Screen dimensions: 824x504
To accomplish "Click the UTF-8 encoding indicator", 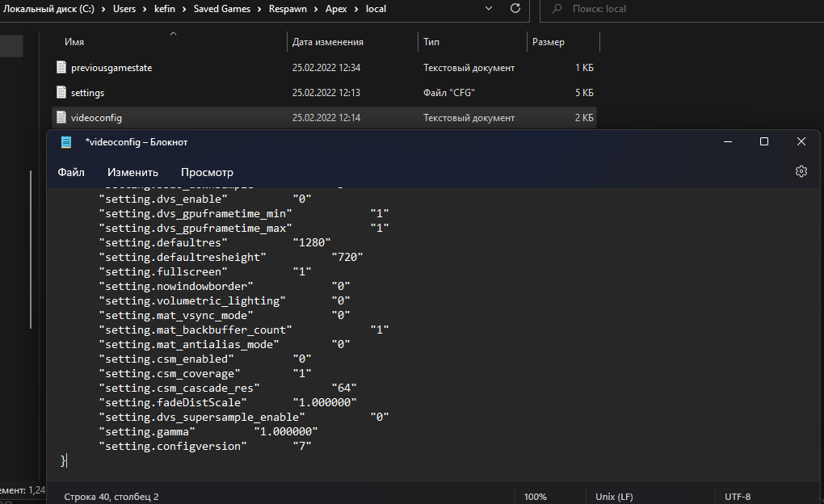I will [738, 495].
